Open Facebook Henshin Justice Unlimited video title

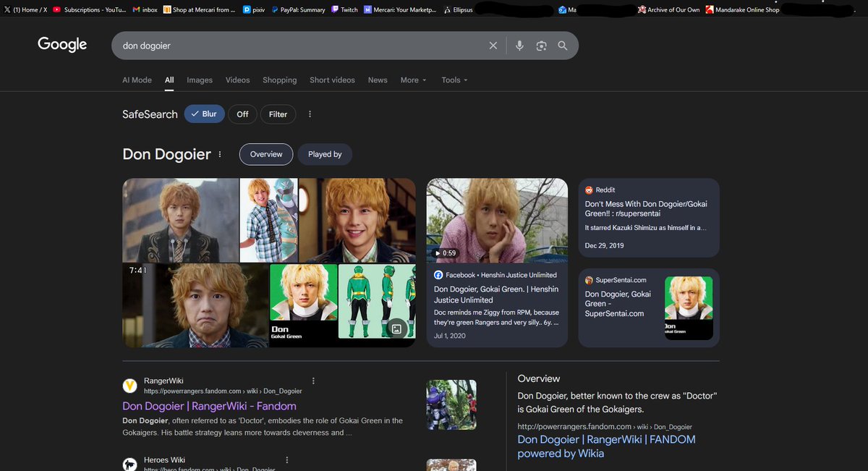click(496, 294)
